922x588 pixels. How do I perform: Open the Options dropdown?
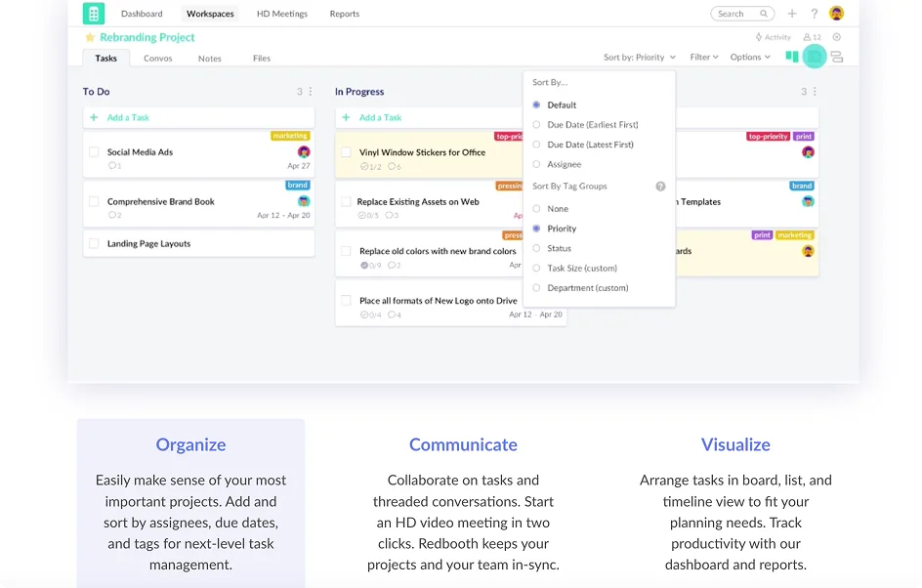(x=750, y=58)
